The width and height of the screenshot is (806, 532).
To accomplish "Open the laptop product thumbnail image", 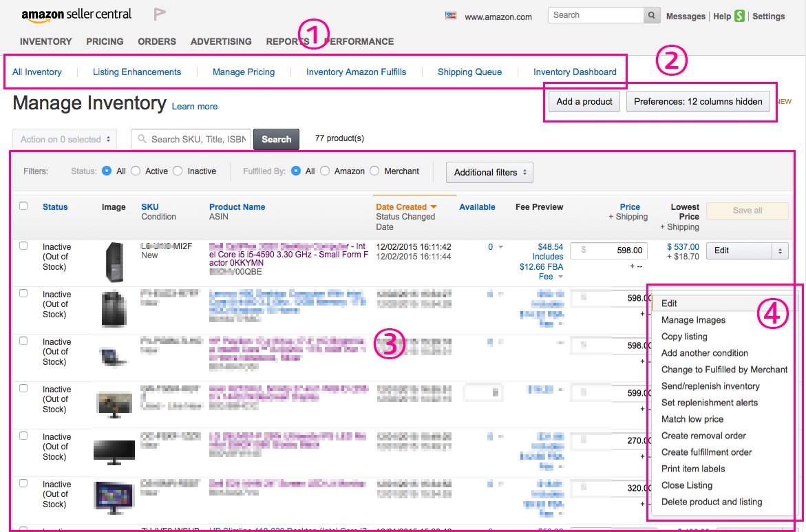I will [x=114, y=356].
